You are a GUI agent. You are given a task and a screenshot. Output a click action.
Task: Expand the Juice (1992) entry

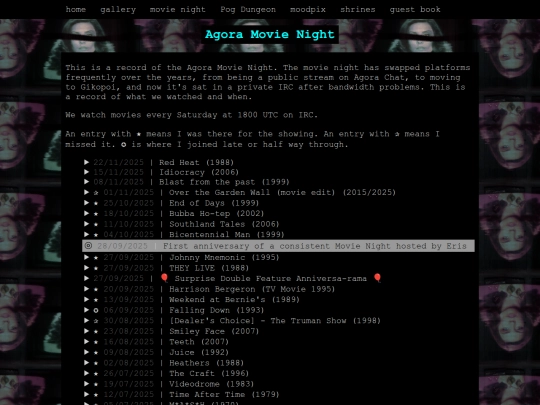point(87,352)
